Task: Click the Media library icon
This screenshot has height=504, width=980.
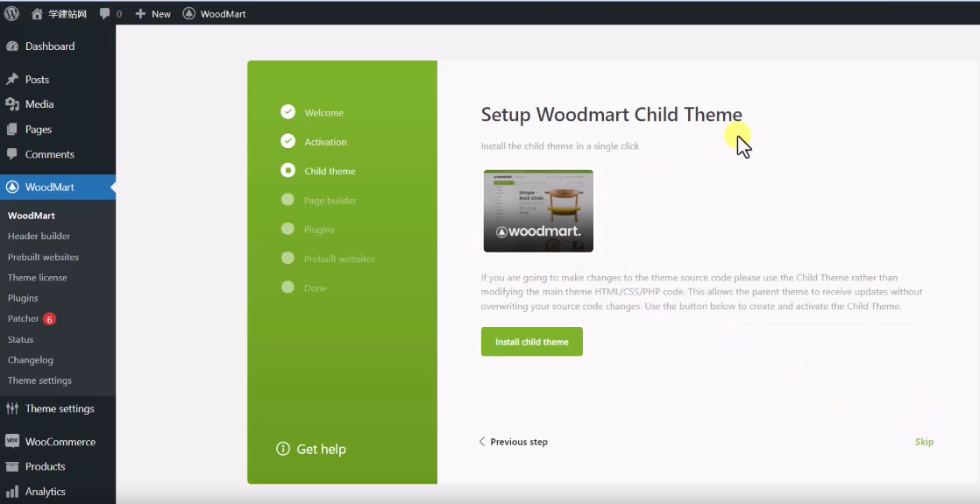Action: coord(12,103)
